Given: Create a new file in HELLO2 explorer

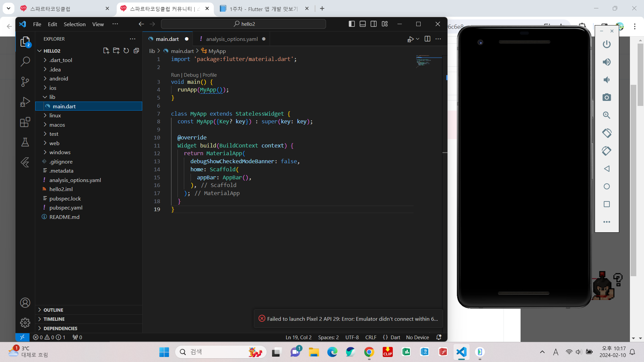Looking at the screenshot, I should [106, 51].
